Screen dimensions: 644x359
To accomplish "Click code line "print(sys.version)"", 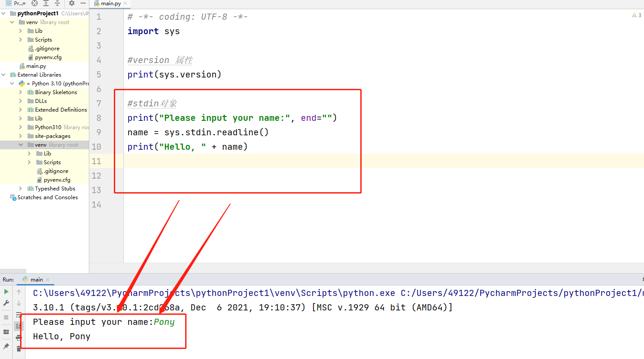I will click(174, 74).
